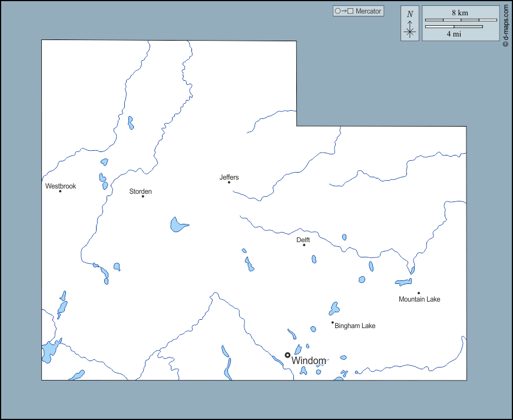
Task: Select the Westbrook text label
Action: pyautogui.click(x=61, y=186)
